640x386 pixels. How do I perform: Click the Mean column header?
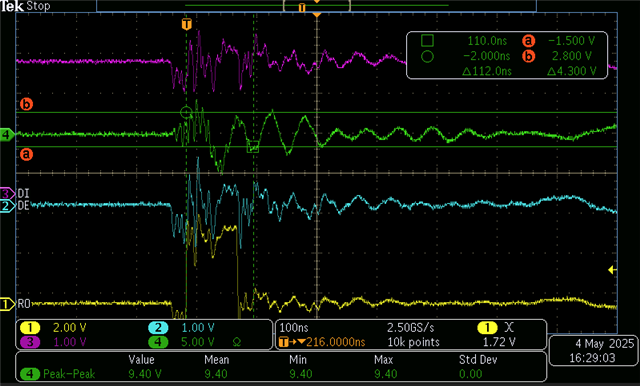(x=217, y=359)
